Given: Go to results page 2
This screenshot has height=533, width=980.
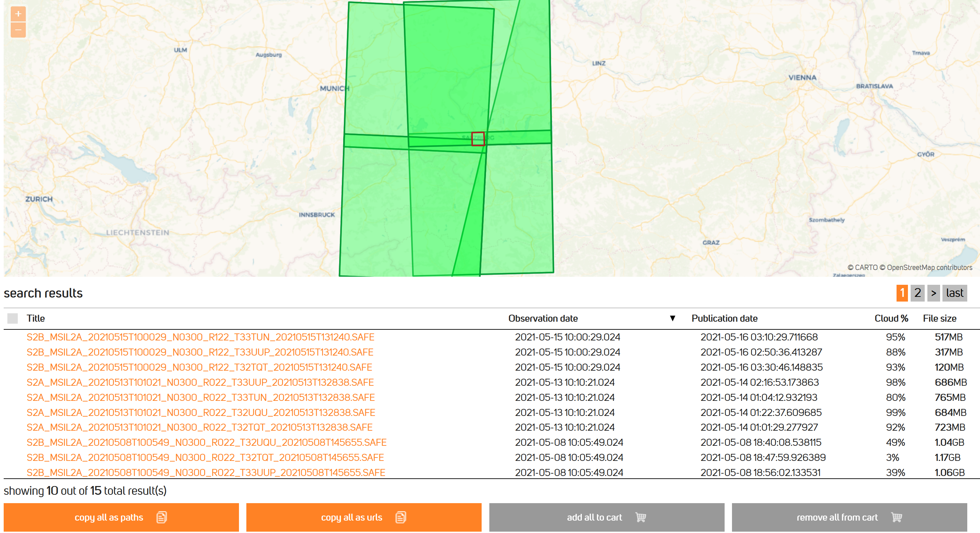Looking at the screenshot, I should pos(917,293).
